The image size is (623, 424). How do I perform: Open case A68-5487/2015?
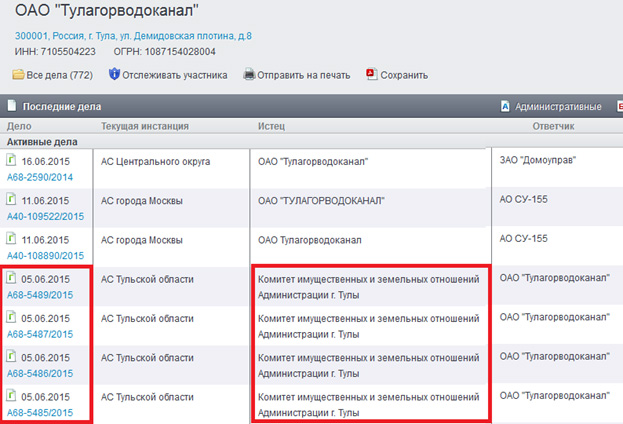point(40,334)
